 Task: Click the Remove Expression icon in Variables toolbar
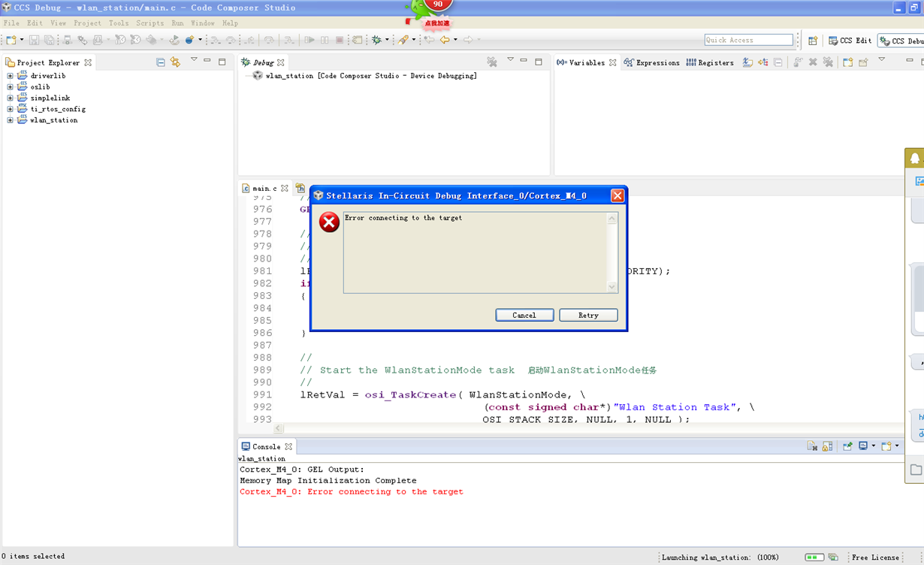pyautogui.click(x=813, y=62)
